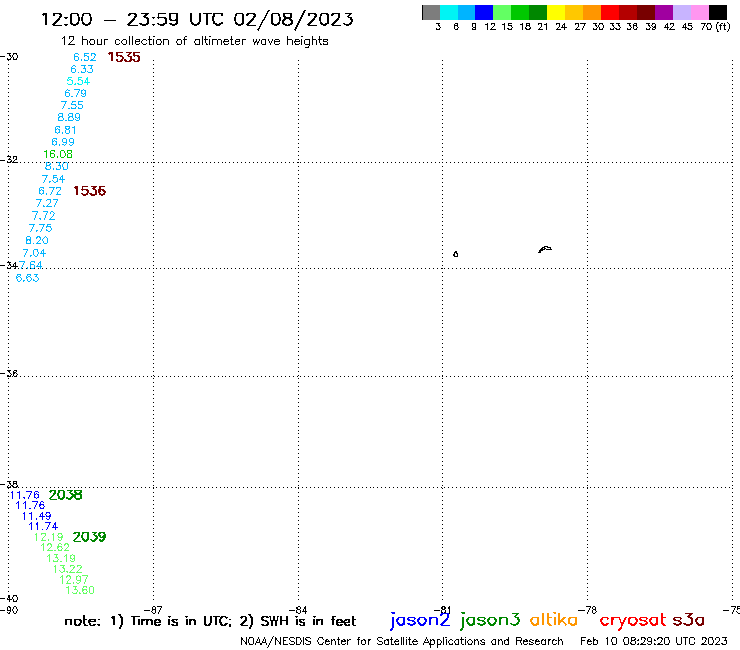Click the longitude axis label '-87'

tap(153, 610)
